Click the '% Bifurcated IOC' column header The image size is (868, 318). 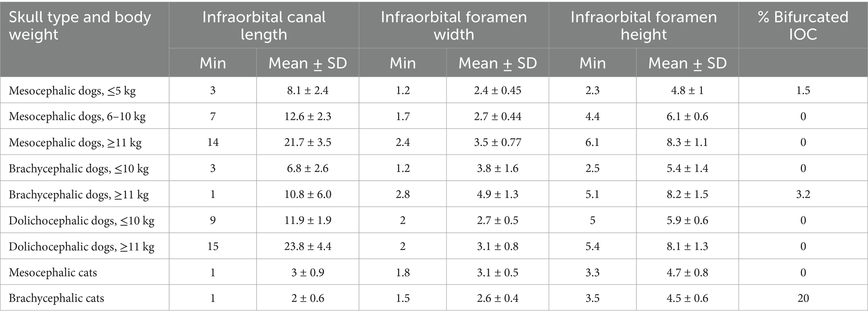803,26
